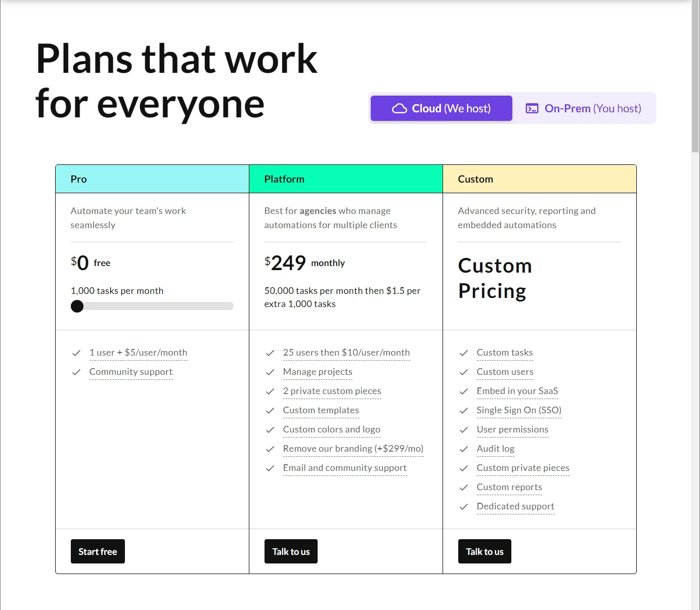
Task: Click the terminal icon beside On-Prem
Action: coord(532,109)
